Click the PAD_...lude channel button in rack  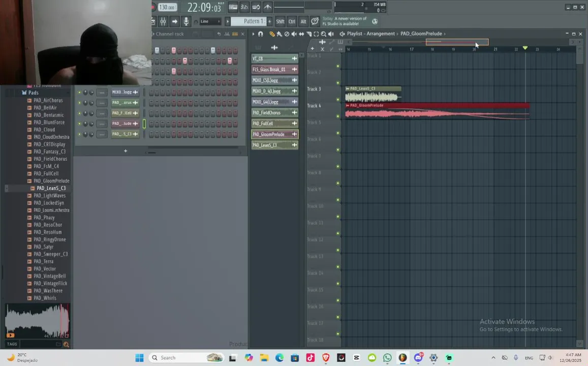[125, 124]
